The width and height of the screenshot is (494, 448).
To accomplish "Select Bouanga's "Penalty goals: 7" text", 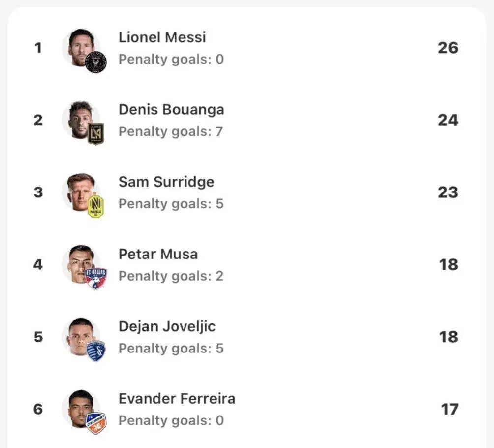I will click(171, 132).
